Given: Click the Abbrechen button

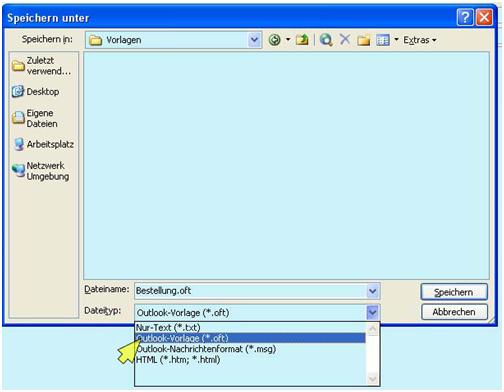Looking at the screenshot, I should pyautogui.click(x=454, y=312).
